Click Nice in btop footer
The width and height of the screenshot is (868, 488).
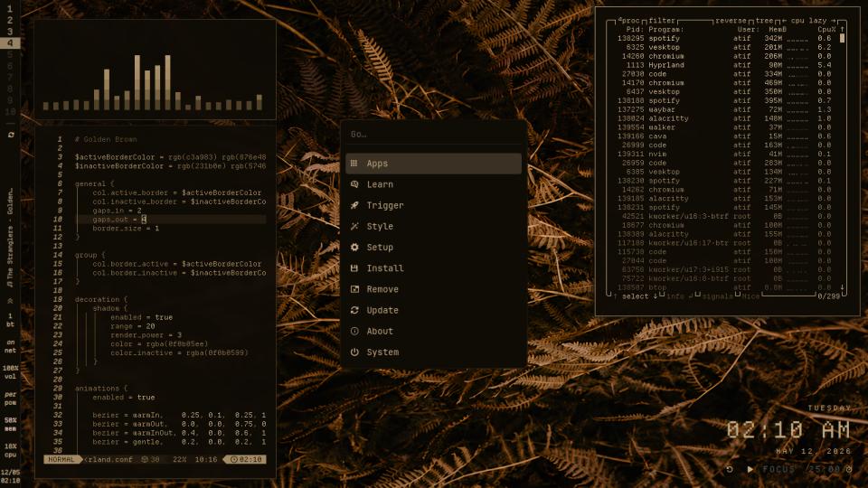pyautogui.click(x=750, y=296)
